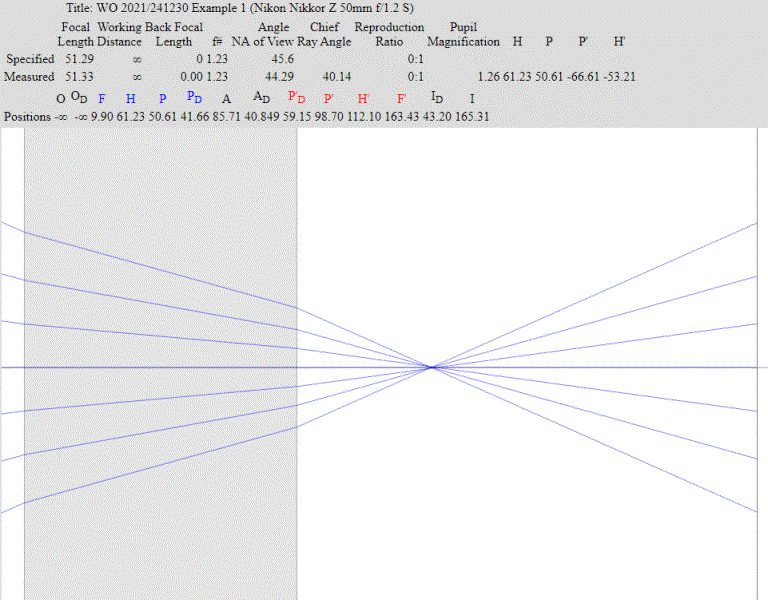Select the Positions value 40.849
Image resolution: width=768 pixels, height=600 pixels.
tap(262, 117)
